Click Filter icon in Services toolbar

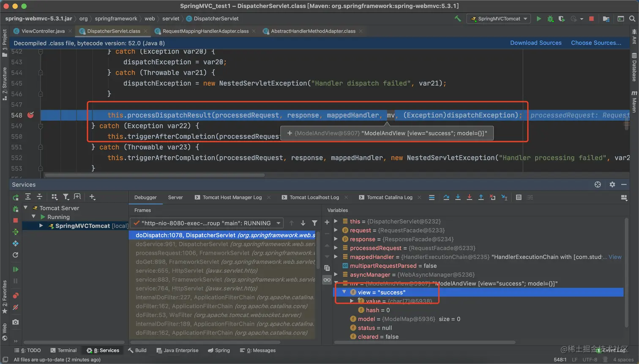66,196
